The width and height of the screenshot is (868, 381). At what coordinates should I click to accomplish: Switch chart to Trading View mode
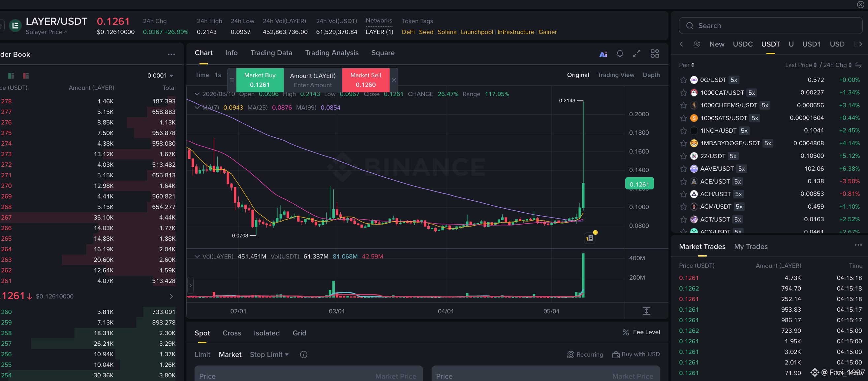click(x=616, y=75)
